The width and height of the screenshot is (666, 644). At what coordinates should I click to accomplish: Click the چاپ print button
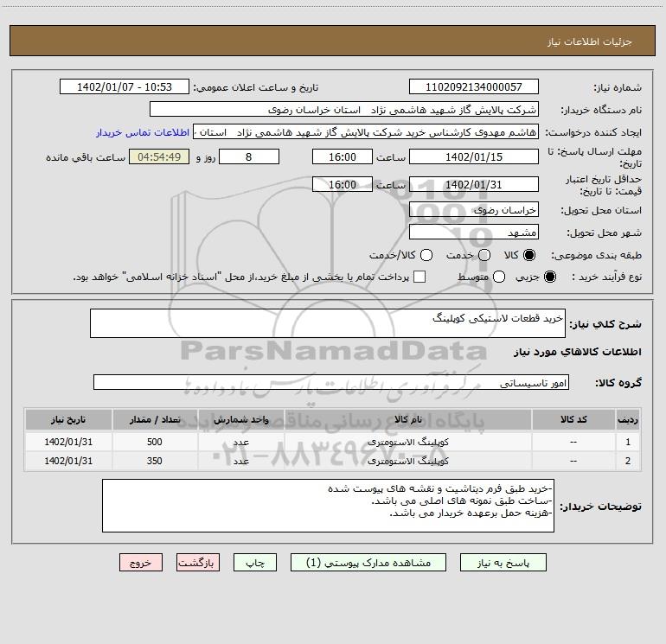[x=255, y=563]
